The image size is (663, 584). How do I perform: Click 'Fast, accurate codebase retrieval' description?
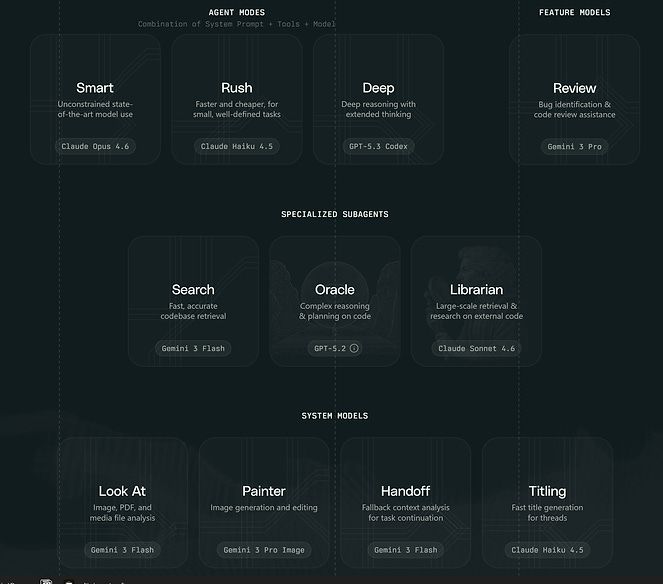(x=193, y=311)
